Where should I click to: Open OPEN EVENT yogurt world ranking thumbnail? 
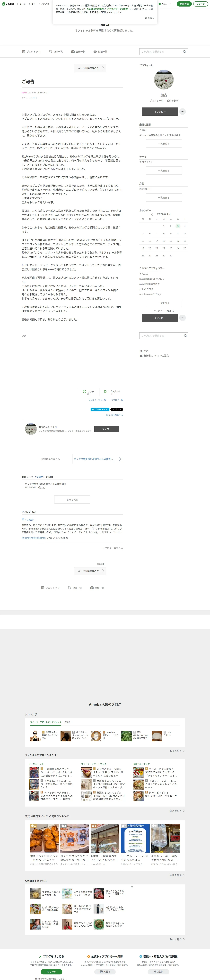point(135,838)
